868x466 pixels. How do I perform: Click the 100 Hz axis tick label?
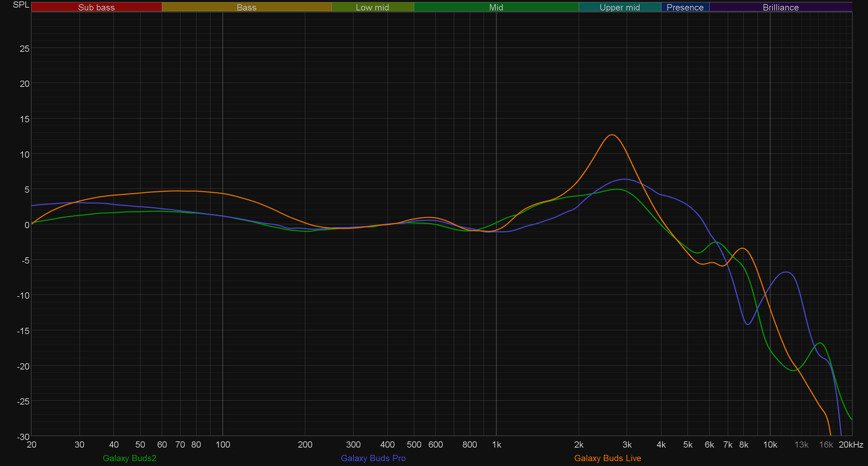click(x=223, y=444)
